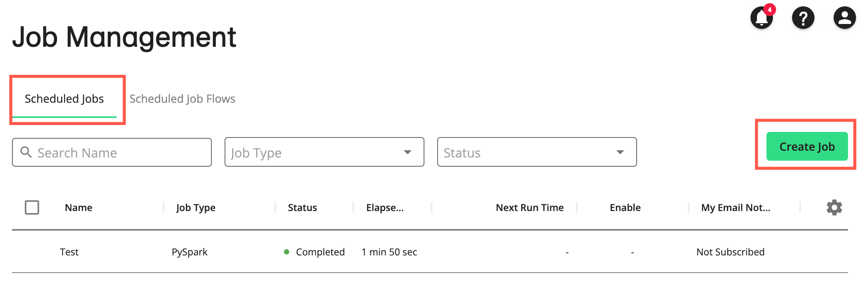Viewport: 868px width, 287px height.
Task: Click the Status dropdown arrow
Action: [x=620, y=152]
